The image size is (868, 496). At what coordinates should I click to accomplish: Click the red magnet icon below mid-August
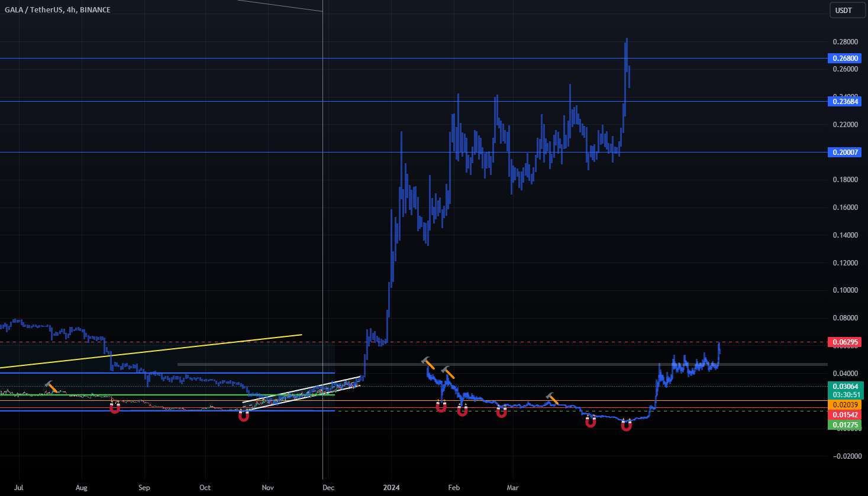tap(115, 407)
